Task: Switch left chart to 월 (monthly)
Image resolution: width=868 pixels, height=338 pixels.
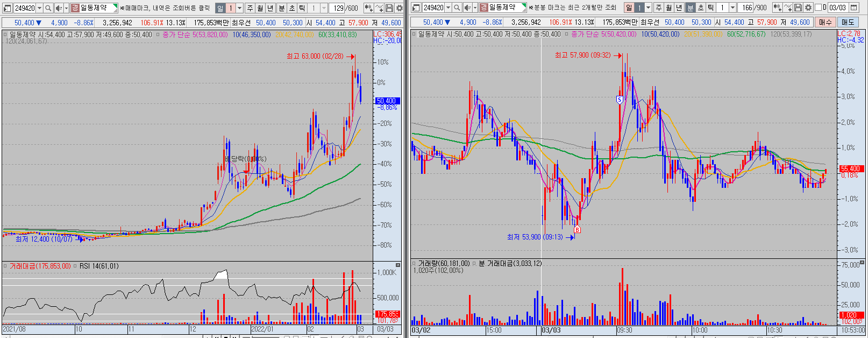Action: pyautogui.click(x=260, y=8)
